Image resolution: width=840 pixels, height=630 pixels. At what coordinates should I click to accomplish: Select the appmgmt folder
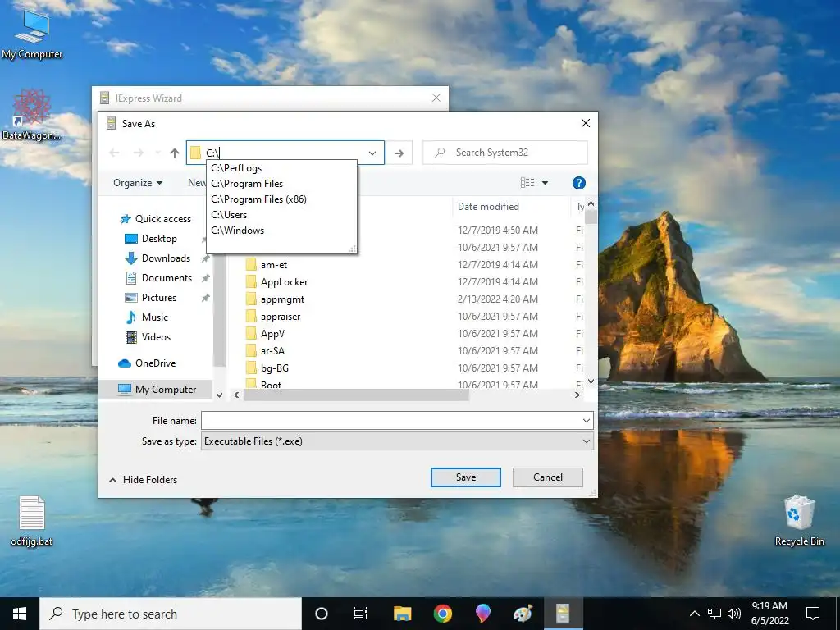click(x=276, y=299)
